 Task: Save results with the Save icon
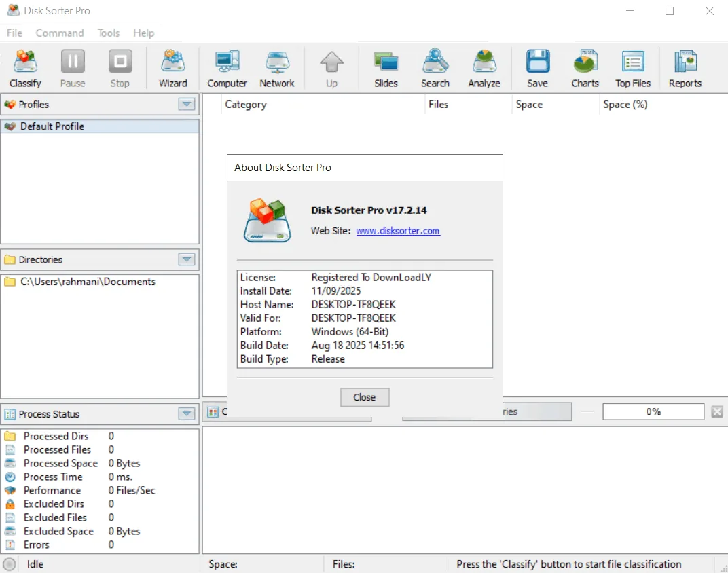click(x=537, y=68)
